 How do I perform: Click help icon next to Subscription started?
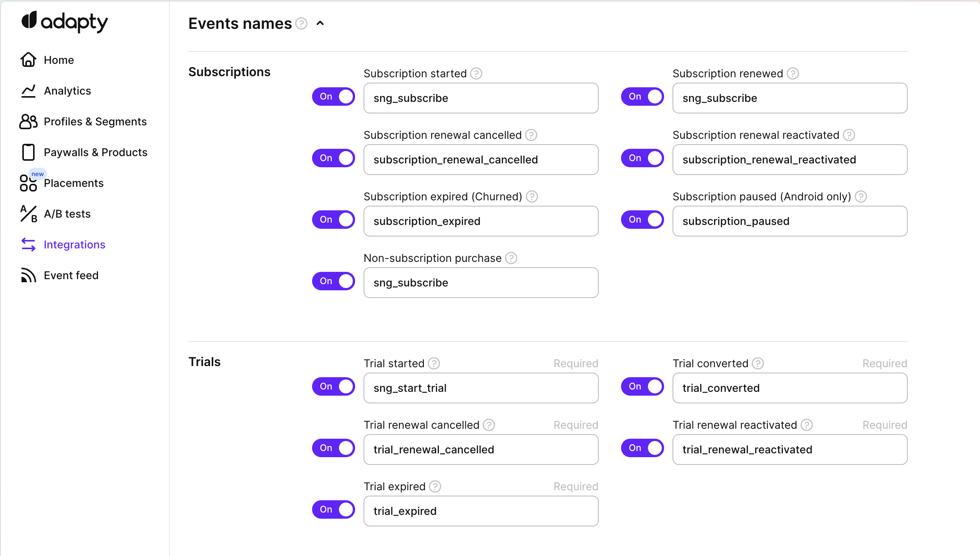(476, 73)
